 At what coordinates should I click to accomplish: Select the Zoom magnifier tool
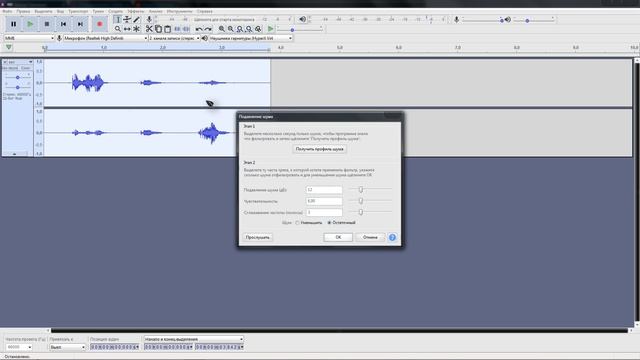coord(118,29)
